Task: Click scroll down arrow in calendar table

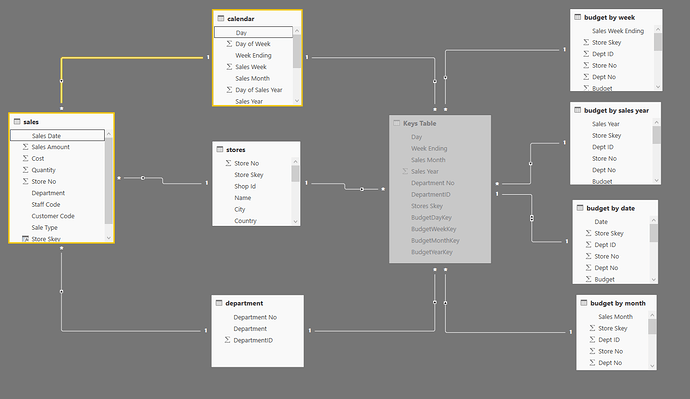Action: (297, 101)
